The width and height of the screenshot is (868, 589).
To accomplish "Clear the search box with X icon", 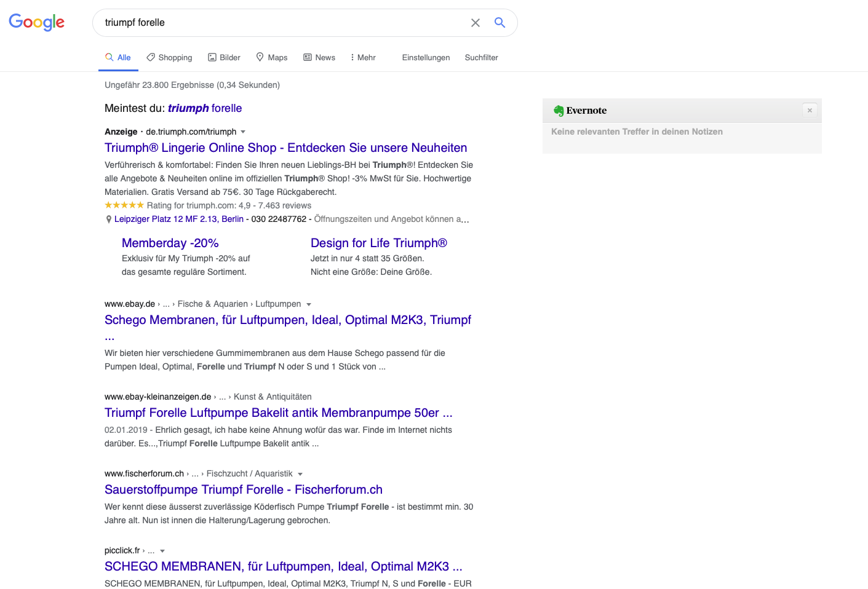I will click(476, 23).
